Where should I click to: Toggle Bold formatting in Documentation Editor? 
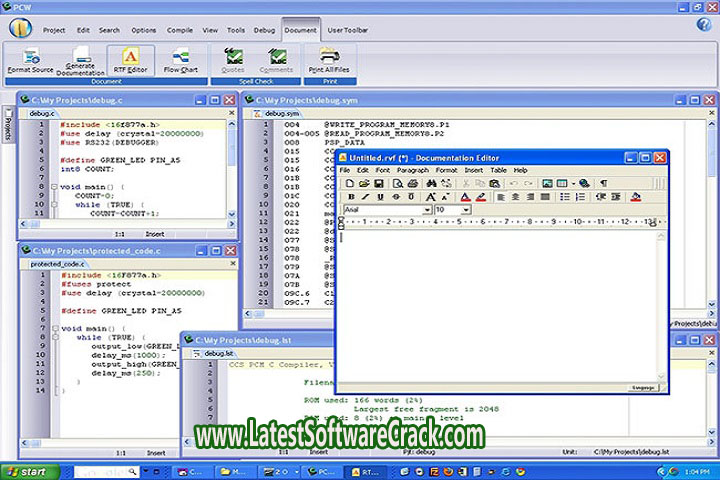(350, 197)
